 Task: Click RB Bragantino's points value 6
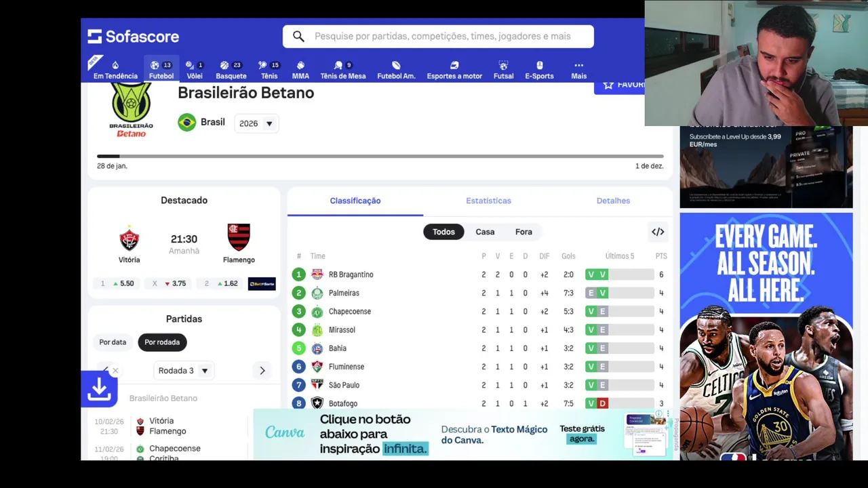click(661, 274)
